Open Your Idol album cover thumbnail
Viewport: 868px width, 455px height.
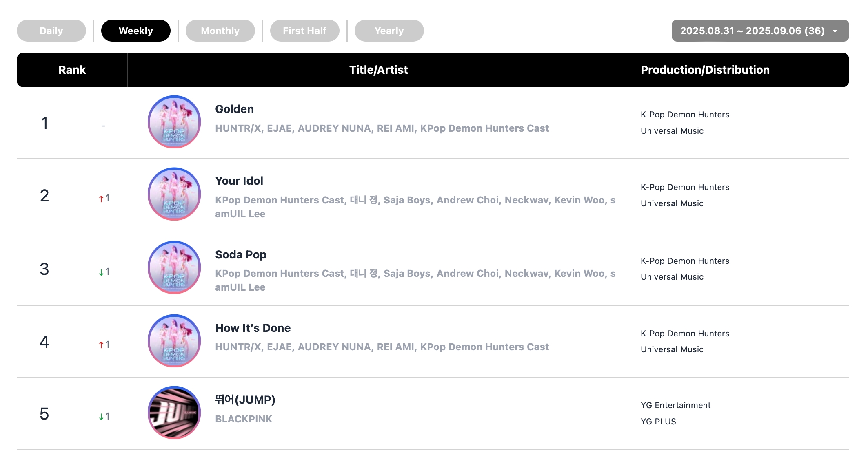pos(174,194)
